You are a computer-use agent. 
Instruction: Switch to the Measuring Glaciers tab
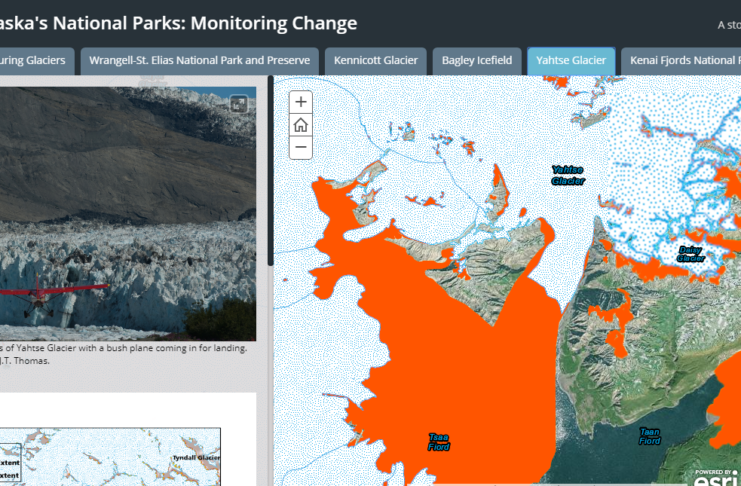coord(35,61)
